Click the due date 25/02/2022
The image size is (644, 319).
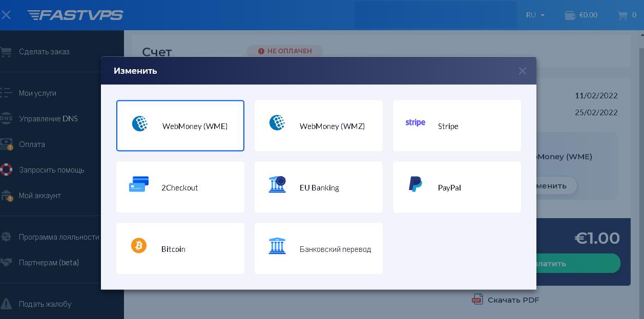(596, 113)
